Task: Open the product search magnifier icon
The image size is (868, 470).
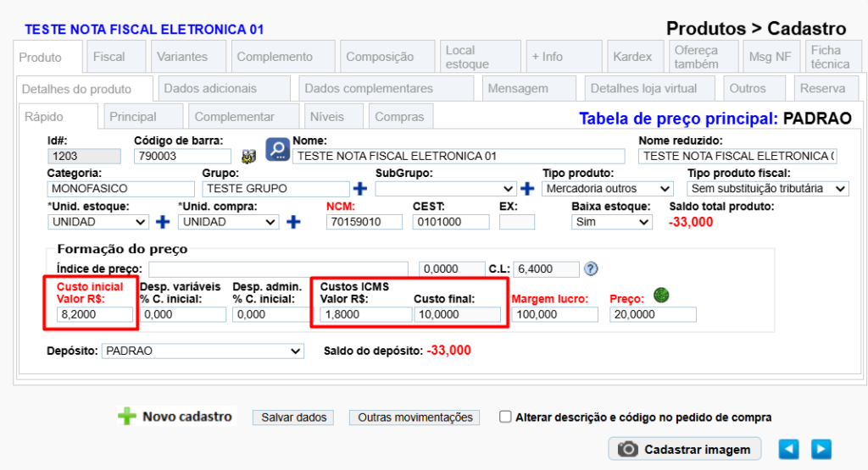Action: (x=277, y=149)
